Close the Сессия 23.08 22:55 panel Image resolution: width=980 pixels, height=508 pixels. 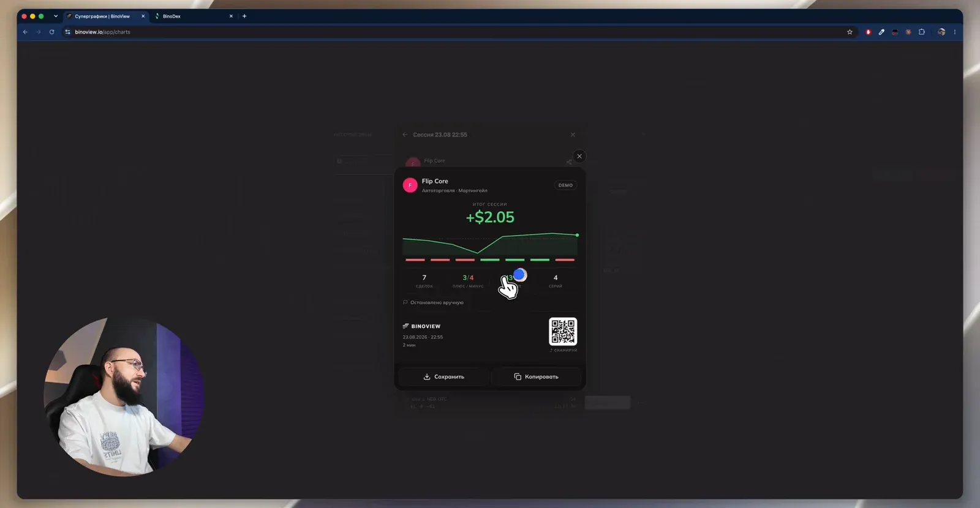[573, 135]
